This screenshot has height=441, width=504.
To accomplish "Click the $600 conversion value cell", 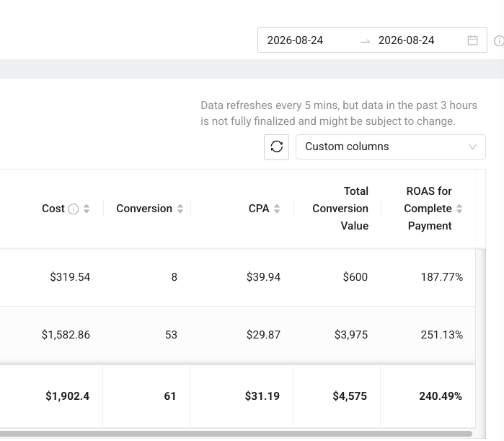I will click(355, 277).
